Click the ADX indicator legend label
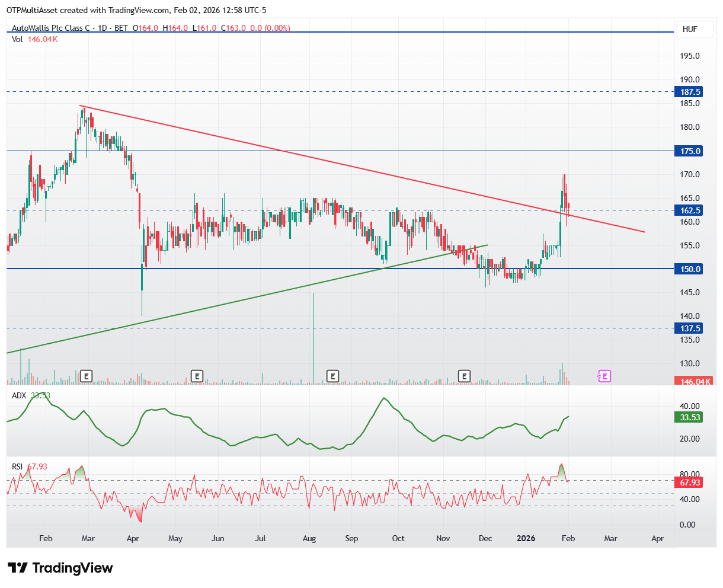Screen dimensions: 723x588 click(x=19, y=395)
